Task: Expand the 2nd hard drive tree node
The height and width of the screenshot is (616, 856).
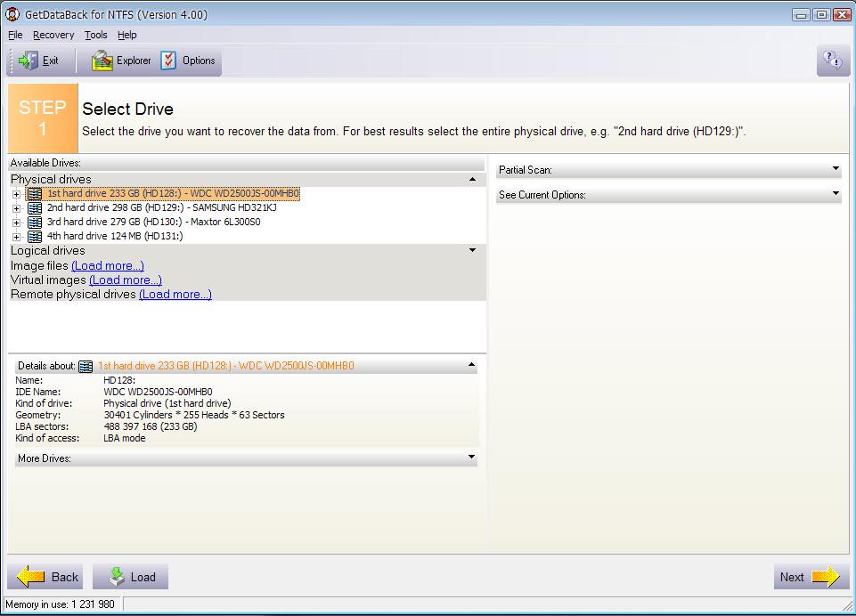Action: click(x=16, y=208)
